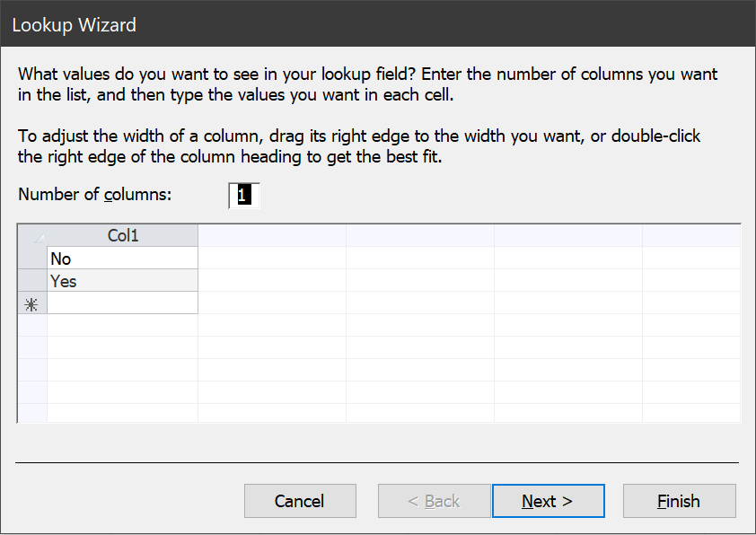Select the row selector beside Yes
Image resolution: width=756 pixels, height=535 pixels.
pos(31,280)
